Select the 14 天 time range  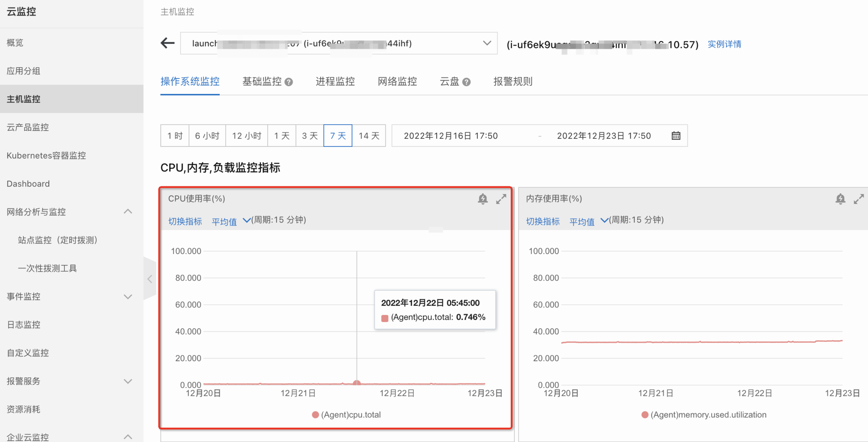(369, 136)
